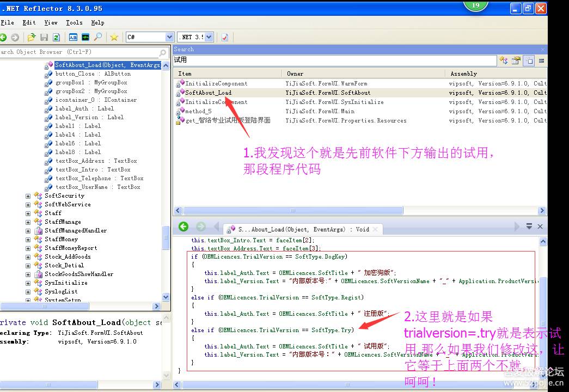The height and width of the screenshot is (392, 569).
Task: Click the Owner column header
Action: tap(295, 73)
